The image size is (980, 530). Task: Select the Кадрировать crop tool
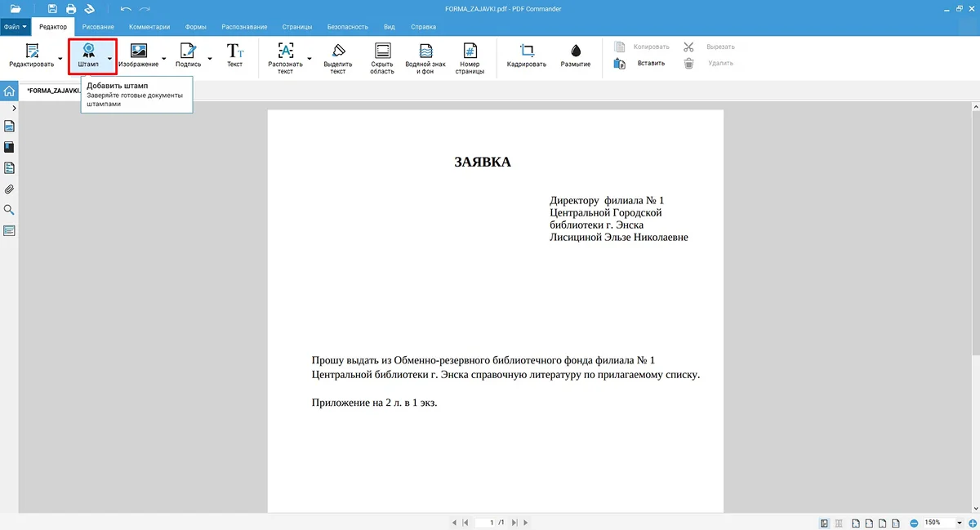526,56
